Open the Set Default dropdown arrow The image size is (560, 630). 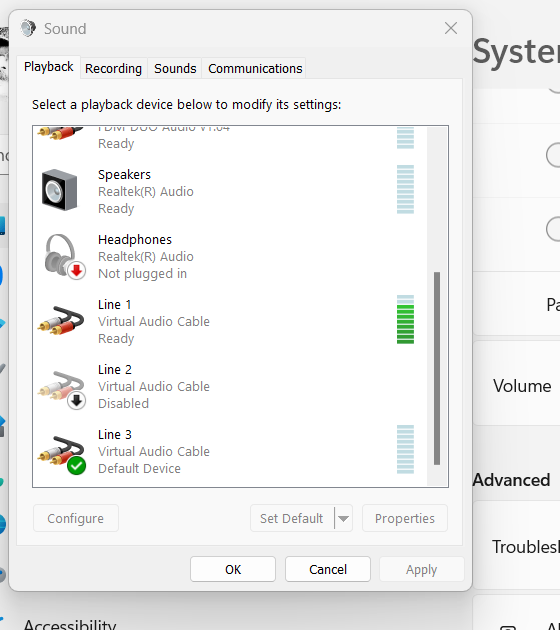tap(343, 518)
